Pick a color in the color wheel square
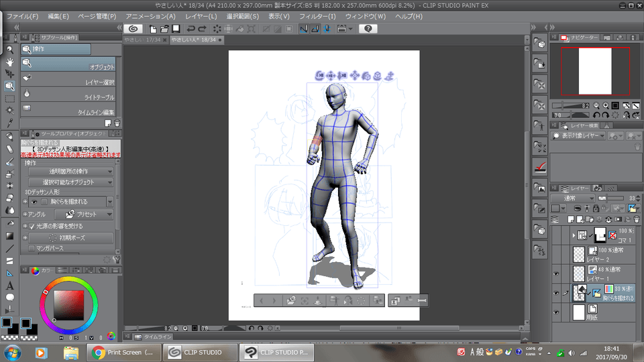 click(68, 304)
